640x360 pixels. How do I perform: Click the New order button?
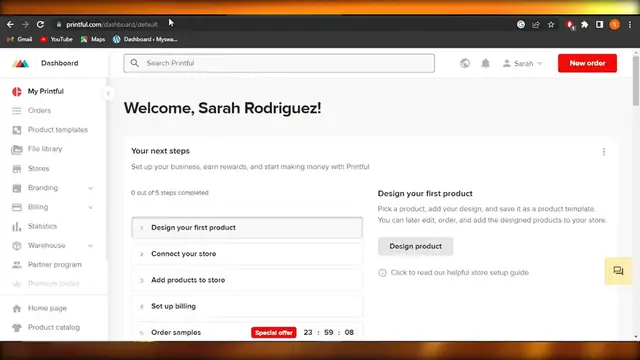(587, 63)
